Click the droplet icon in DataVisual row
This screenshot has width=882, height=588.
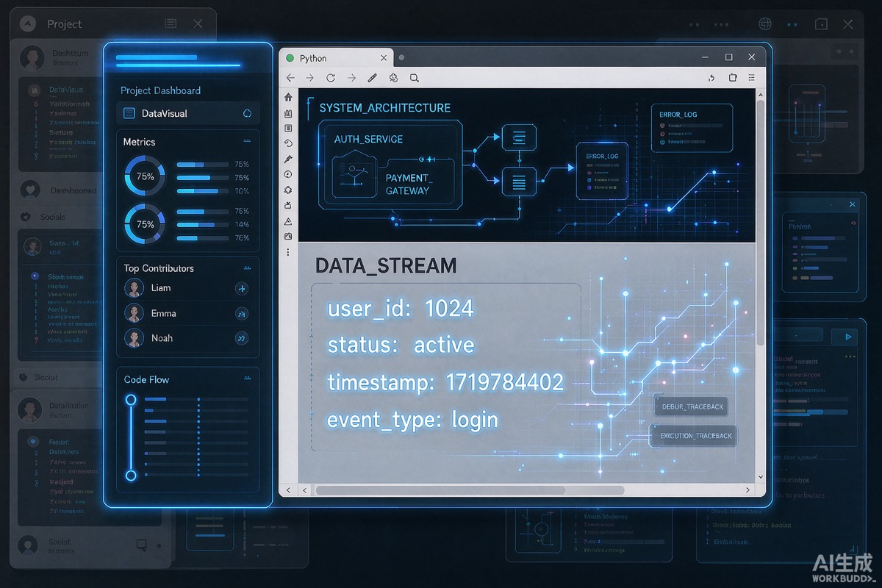[x=247, y=113]
